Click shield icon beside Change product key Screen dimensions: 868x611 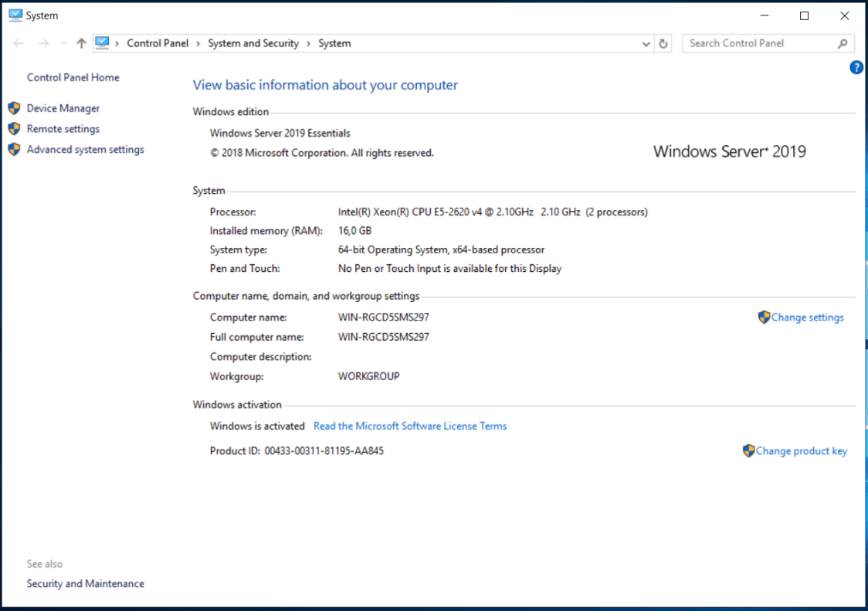tap(748, 450)
